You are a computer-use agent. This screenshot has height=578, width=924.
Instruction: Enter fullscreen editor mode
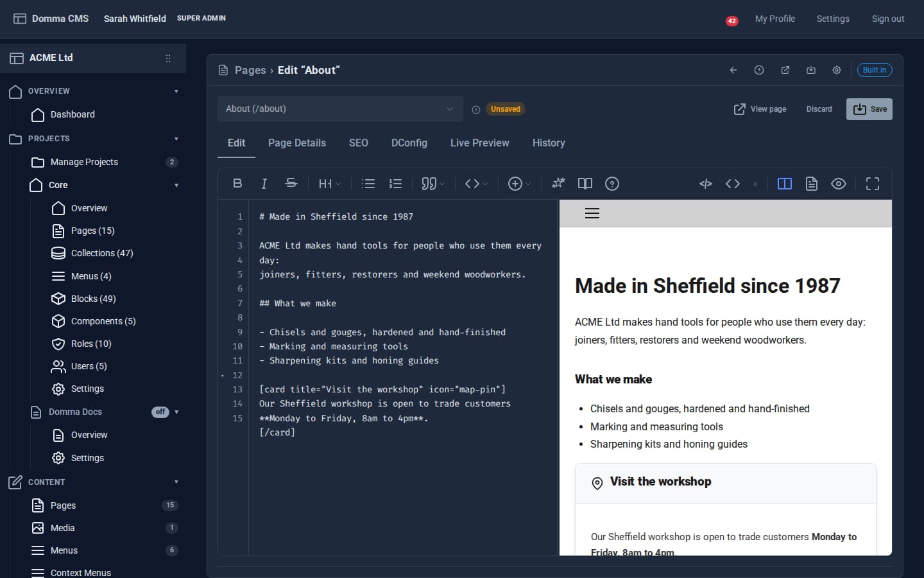[873, 184]
